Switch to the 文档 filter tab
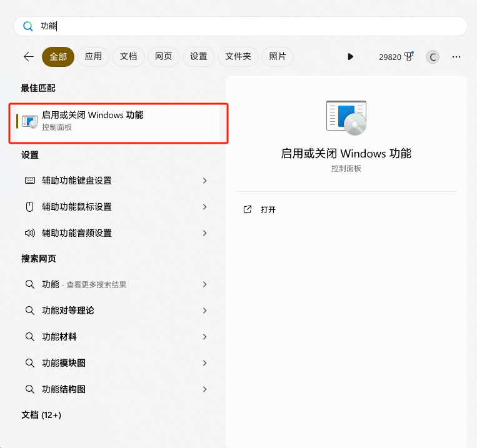Screen dimensions: 477x448 pos(128,57)
